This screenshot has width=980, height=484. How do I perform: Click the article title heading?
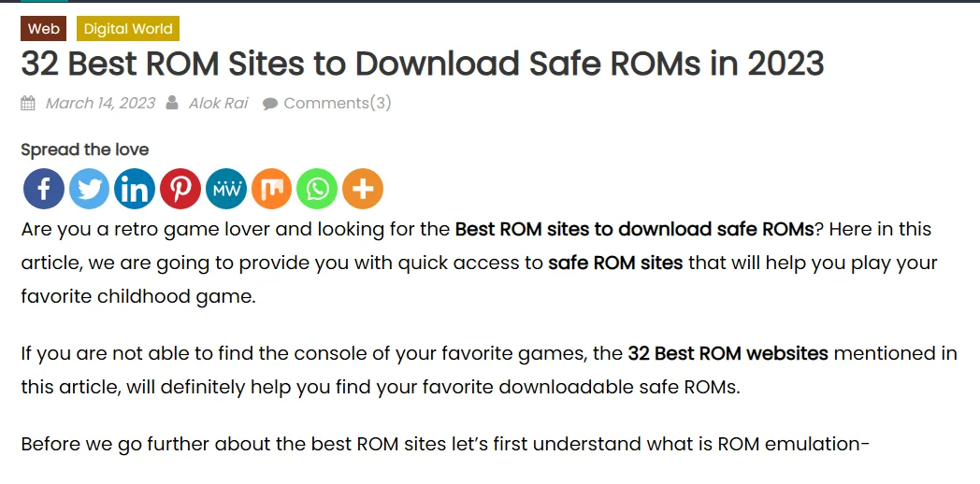click(x=423, y=64)
